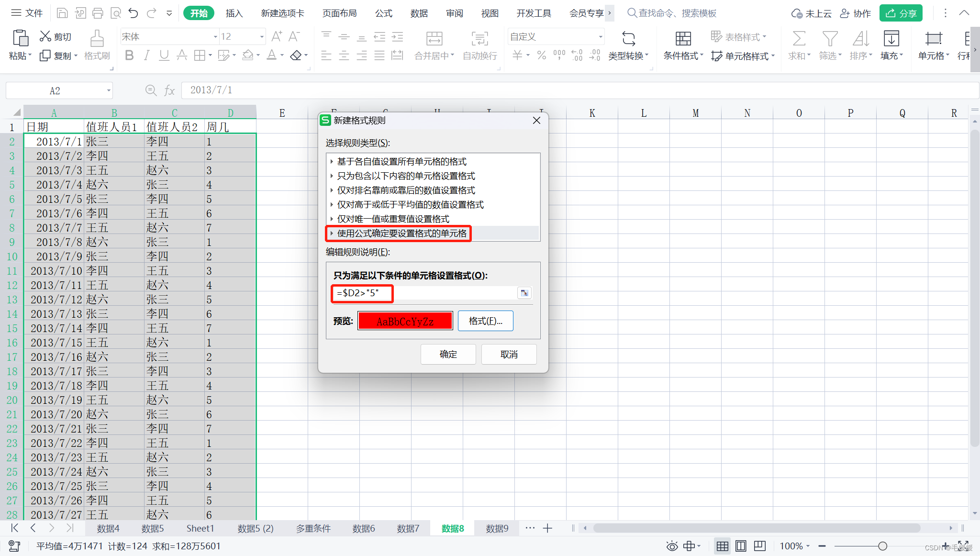Click the Merge and Center icon
This screenshot has width=980, height=556.
[434, 39]
